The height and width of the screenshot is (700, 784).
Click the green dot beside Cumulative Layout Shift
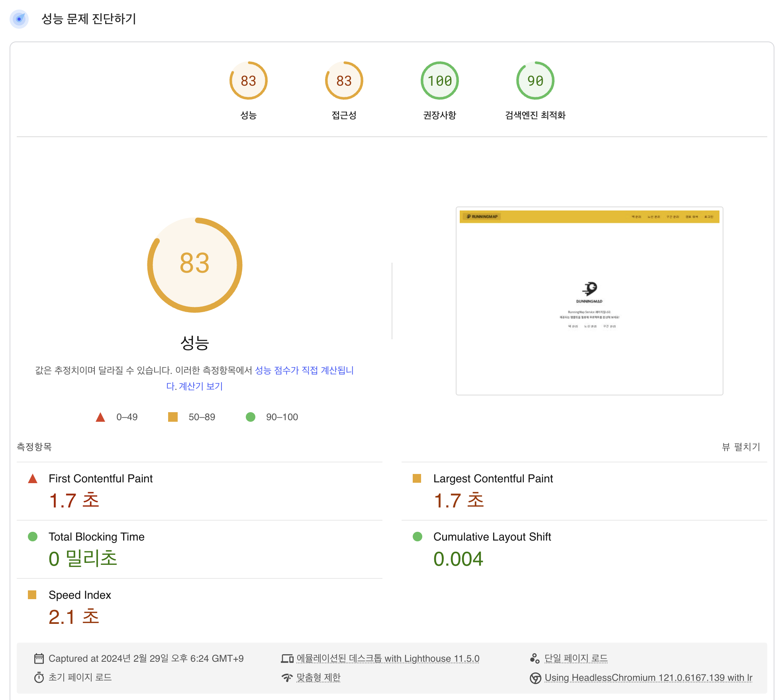pyautogui.click(x=417, y=537)
